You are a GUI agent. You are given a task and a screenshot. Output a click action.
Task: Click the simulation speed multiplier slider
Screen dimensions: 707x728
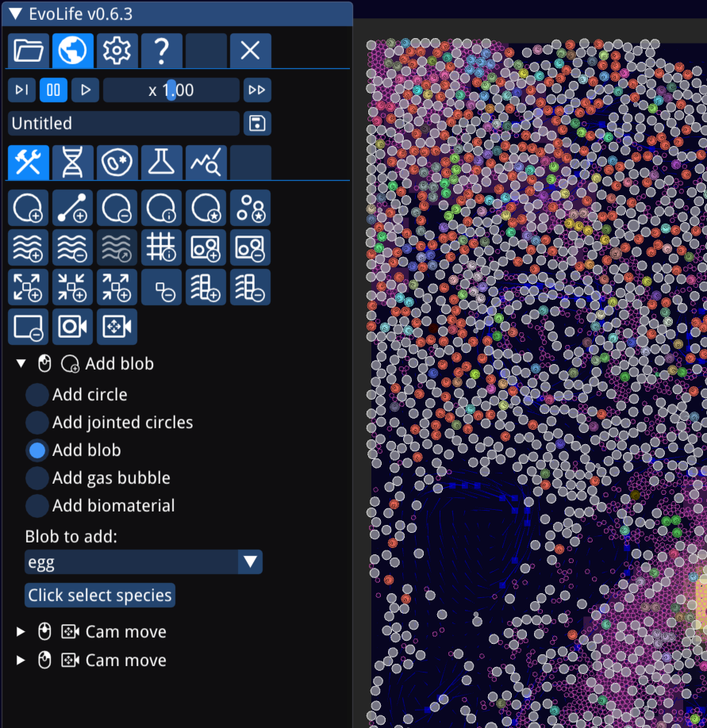pos(171,90)
